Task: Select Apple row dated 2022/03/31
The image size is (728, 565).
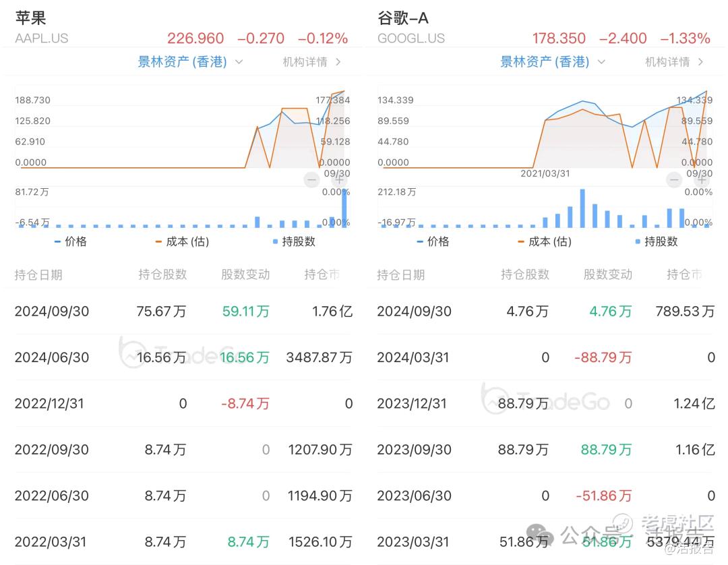Action: (183, 541)
